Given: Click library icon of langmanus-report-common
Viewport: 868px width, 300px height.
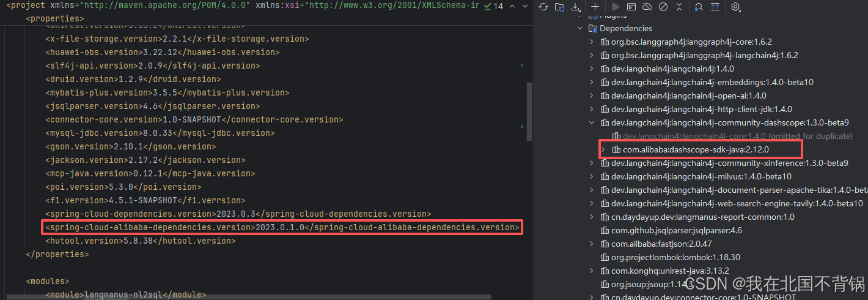Looking at the screenshot, I should (605, 217).
